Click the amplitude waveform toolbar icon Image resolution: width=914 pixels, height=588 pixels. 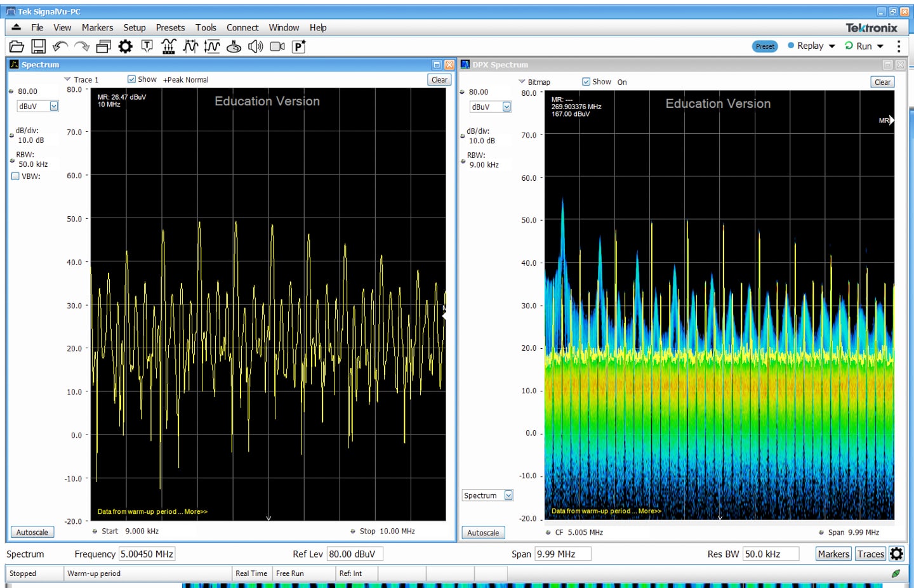[212, 46]
